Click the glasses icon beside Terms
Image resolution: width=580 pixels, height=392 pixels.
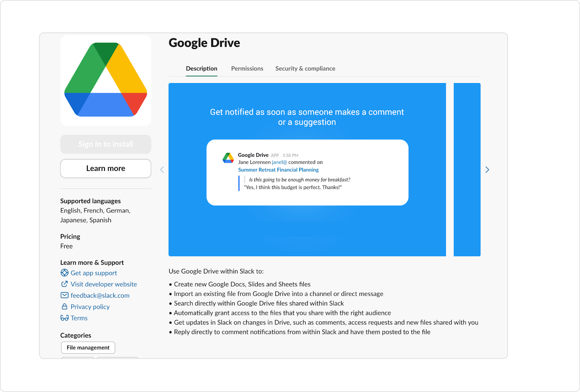point(65,318)
